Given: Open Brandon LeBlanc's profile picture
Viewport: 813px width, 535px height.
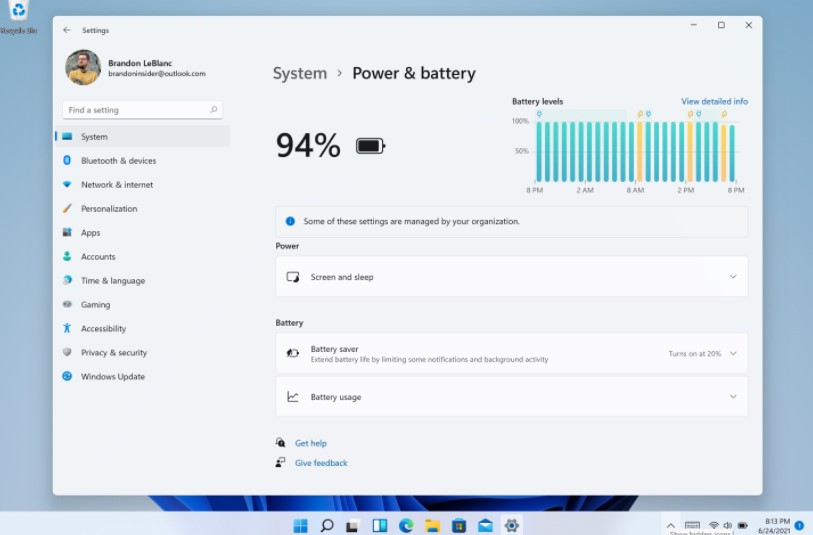Looking at the screenshot, I should pyautogui.click(x=83, y=67).
